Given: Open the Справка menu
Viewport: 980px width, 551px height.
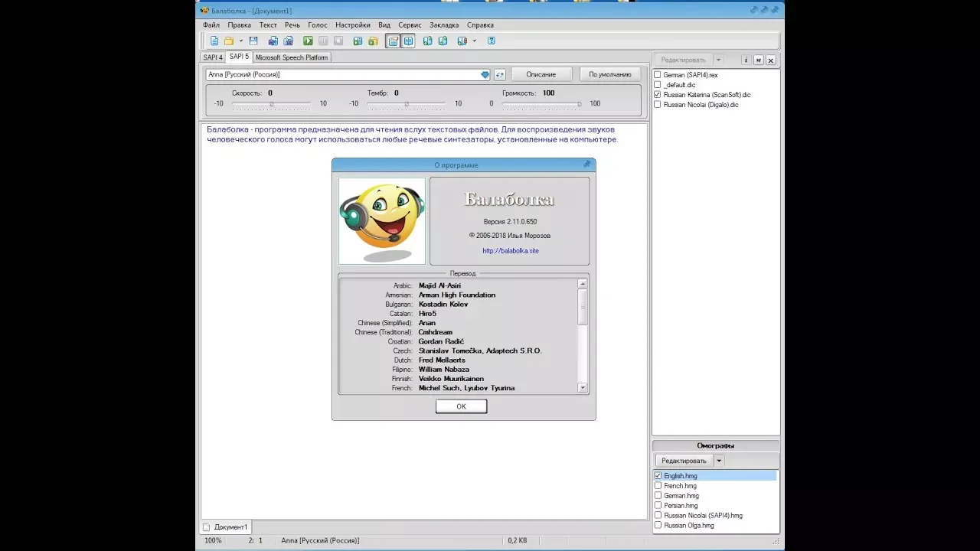Looking at the screenshot, I should [480, 25].
